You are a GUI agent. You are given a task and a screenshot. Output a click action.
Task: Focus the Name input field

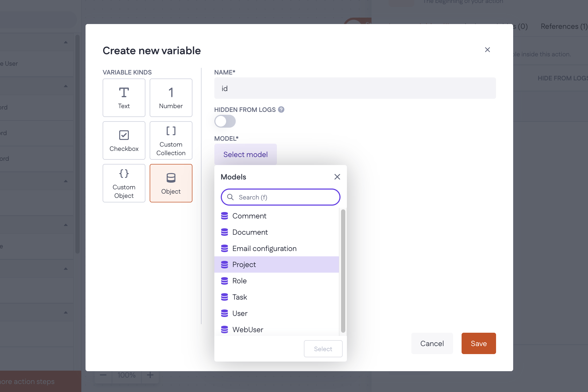[355, 88]
